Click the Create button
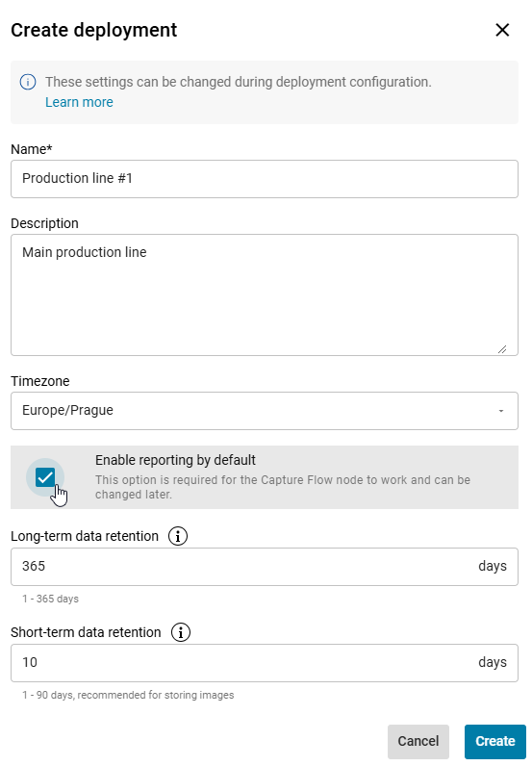The image size is (532, 766). [495, 742]
